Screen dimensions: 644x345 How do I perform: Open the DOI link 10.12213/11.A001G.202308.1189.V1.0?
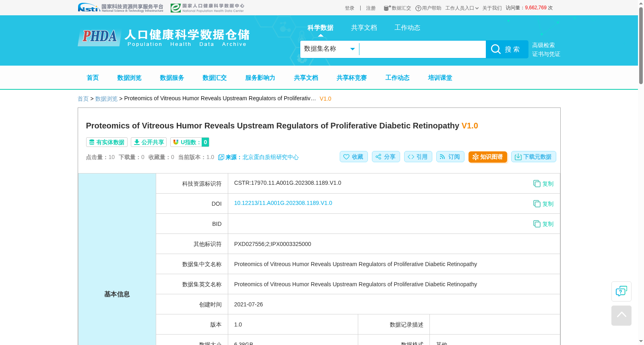pyautogui.click(x=283, y=203)
